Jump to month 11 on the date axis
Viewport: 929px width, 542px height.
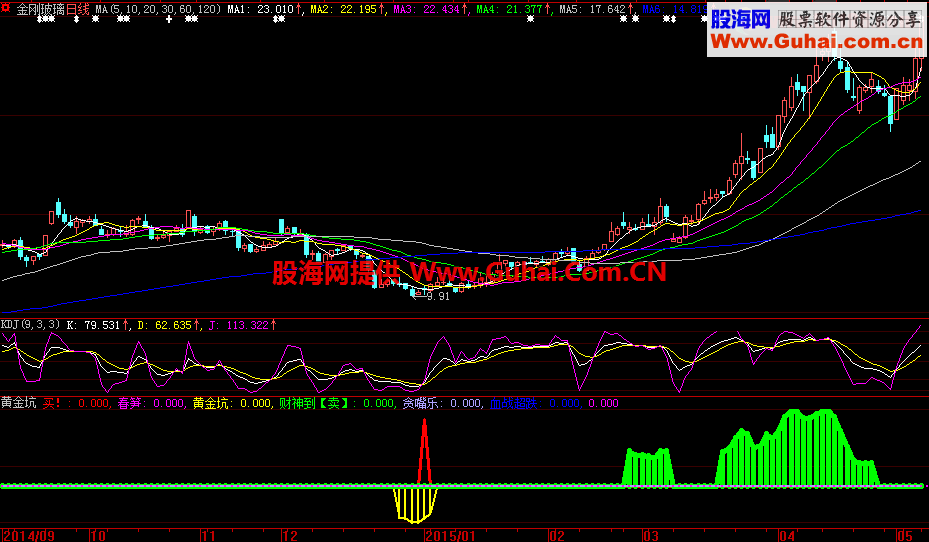[x=209, y=536]
